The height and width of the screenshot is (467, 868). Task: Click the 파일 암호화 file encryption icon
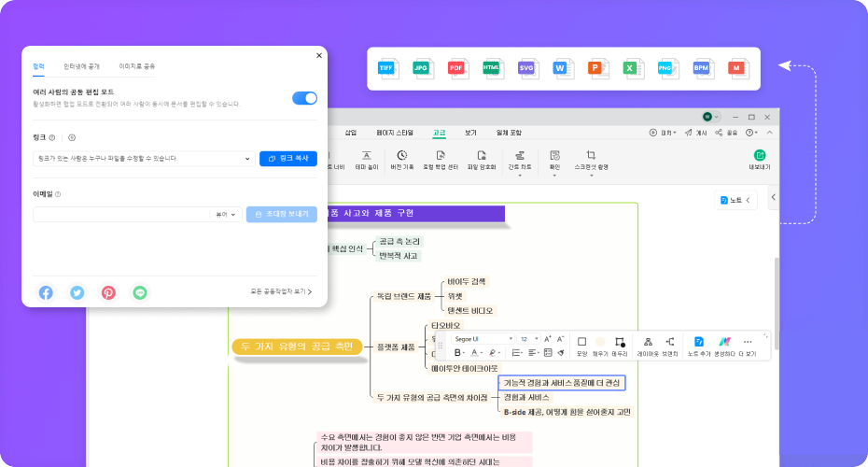(x=482, y=160)
